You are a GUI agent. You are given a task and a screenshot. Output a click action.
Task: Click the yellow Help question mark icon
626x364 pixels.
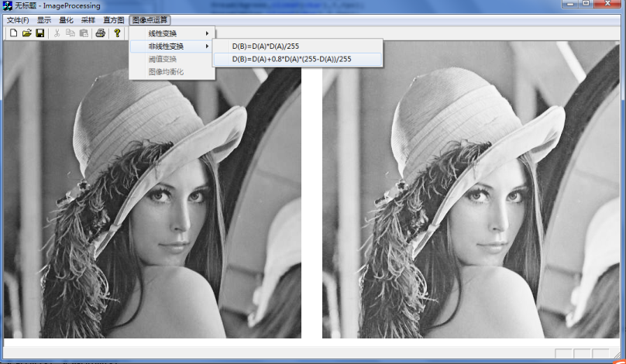pyautogui.click(x=117, y=33)
